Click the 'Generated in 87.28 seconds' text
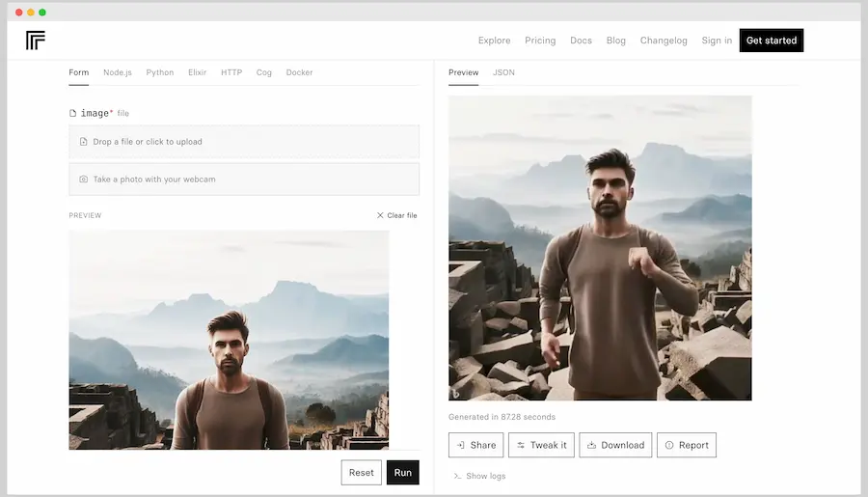 502,417
